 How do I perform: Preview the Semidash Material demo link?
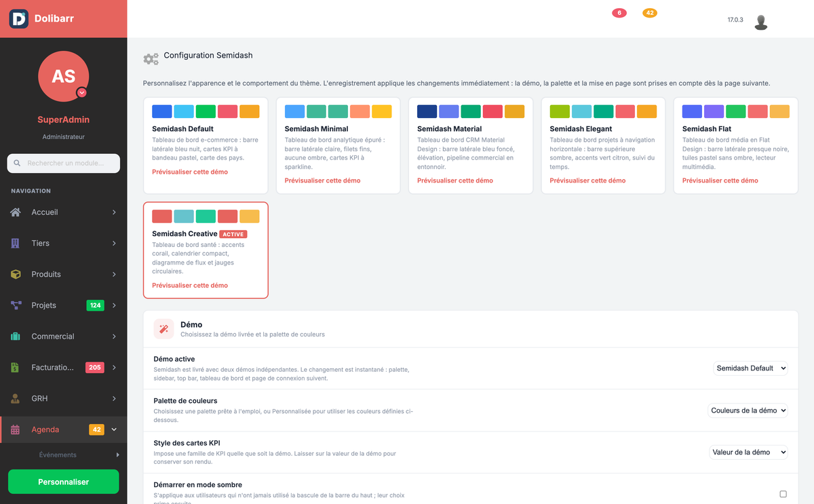click(x=455, y=180)
